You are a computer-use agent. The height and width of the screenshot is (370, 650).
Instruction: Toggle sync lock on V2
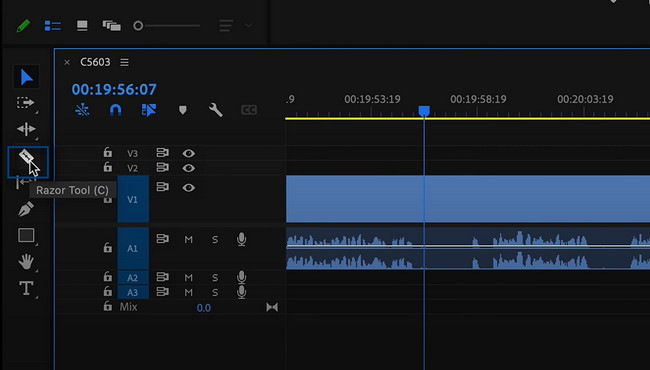(x=162, y=167)
